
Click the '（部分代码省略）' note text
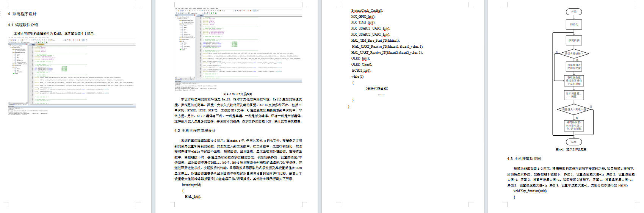pos(377,89)
